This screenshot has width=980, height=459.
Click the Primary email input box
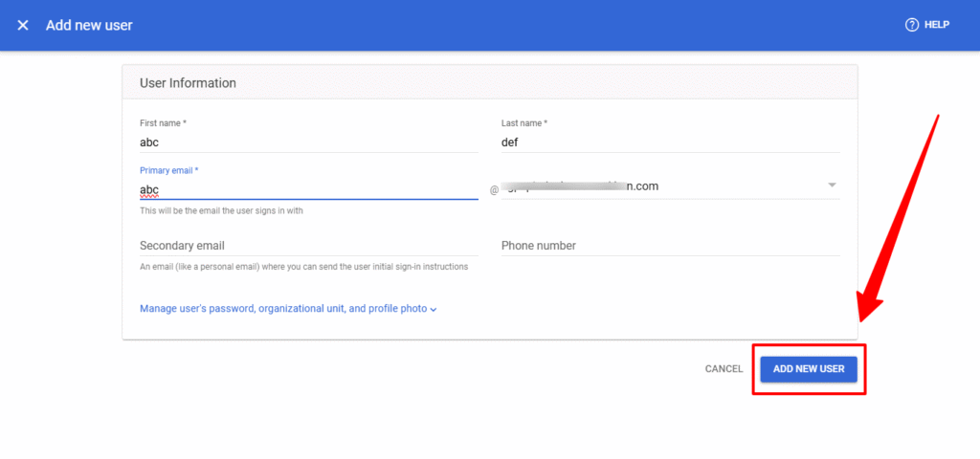(x=308, y=189)
